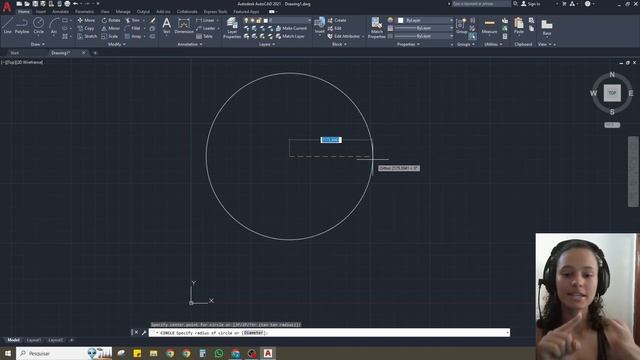This screenshot has height=360, width=640.
Task: Select the Circle tool
Action: pyautogui.click(x=38, y=26)
